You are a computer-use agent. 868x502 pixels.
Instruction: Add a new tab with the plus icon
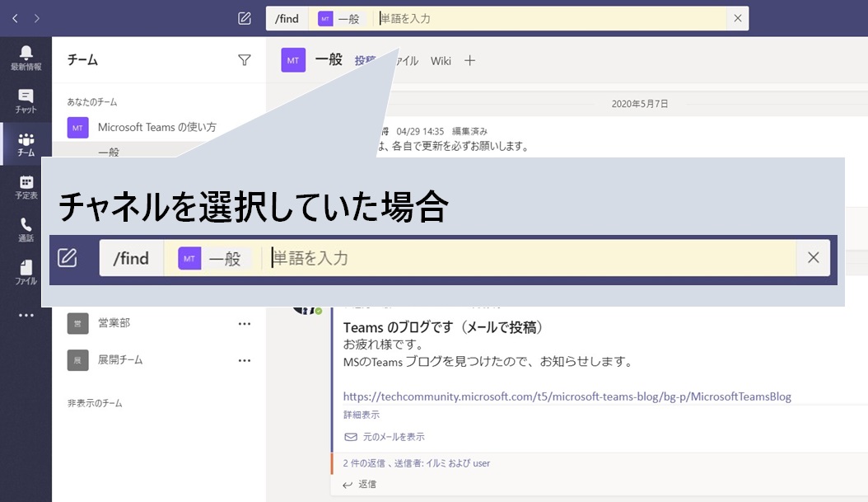pos(469,60)
